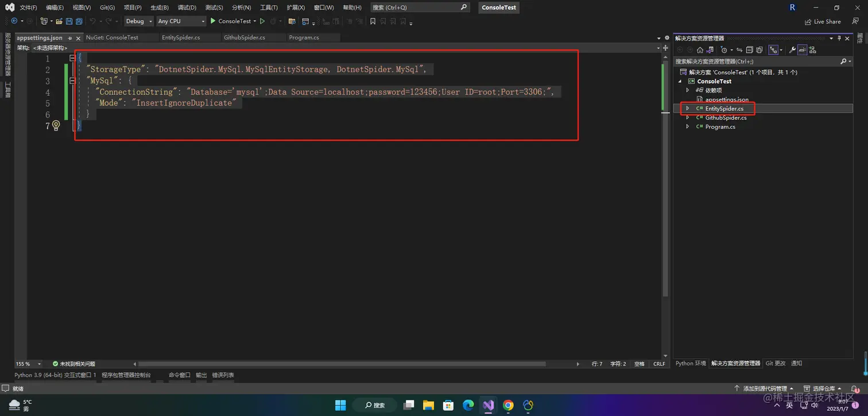Click the open file folder icon
The width and height of the screenshot is (868, 416).
59,21
